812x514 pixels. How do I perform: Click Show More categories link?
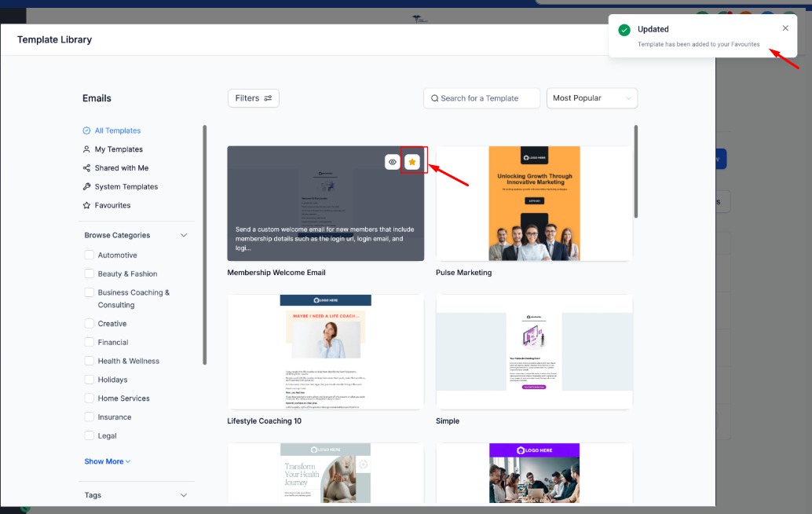(108, 461)
